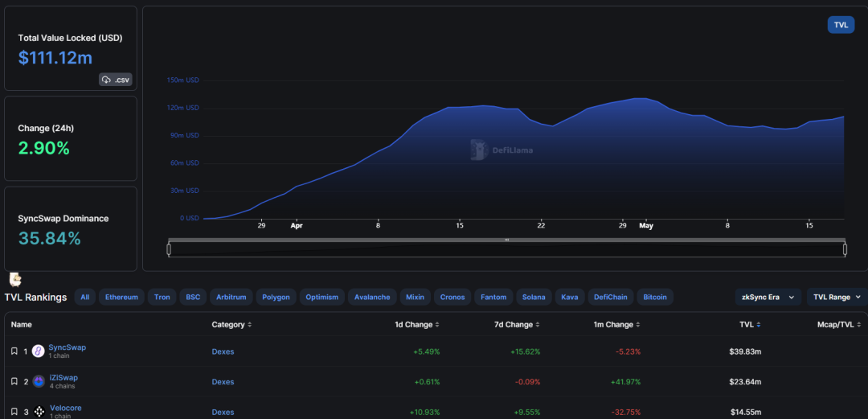Click the right handle of chart range slider
This screenshot has height=419, width=868.
[845, 249]
